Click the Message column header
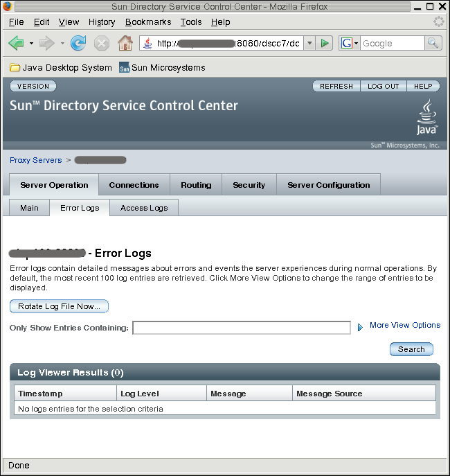 pyautogui.click(x=249, y=394)
